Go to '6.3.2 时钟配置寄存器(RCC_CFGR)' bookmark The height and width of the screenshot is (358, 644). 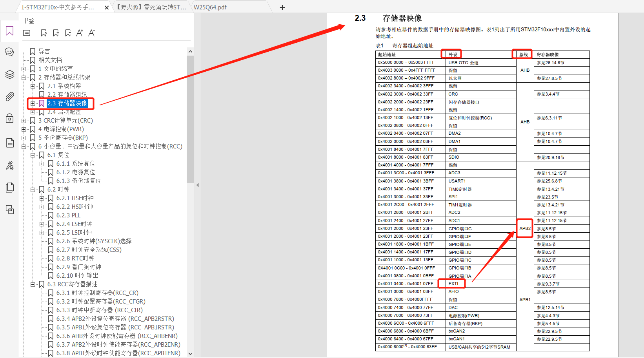(101, 301)
